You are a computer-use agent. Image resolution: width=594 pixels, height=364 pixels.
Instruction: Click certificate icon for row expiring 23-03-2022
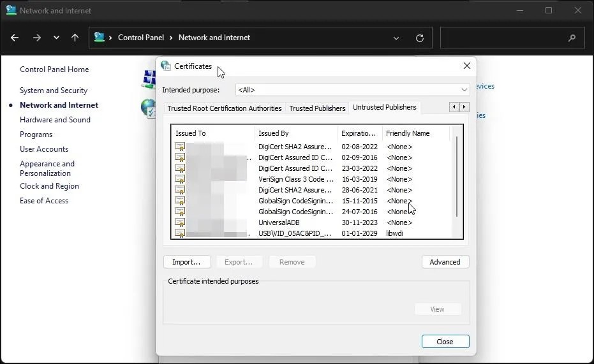pos(180,168)
